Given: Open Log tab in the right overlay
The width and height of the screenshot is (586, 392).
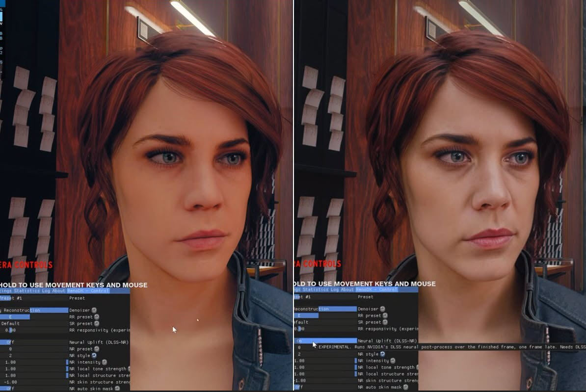Looking at the screenshot, I should (x=334, y=289).
